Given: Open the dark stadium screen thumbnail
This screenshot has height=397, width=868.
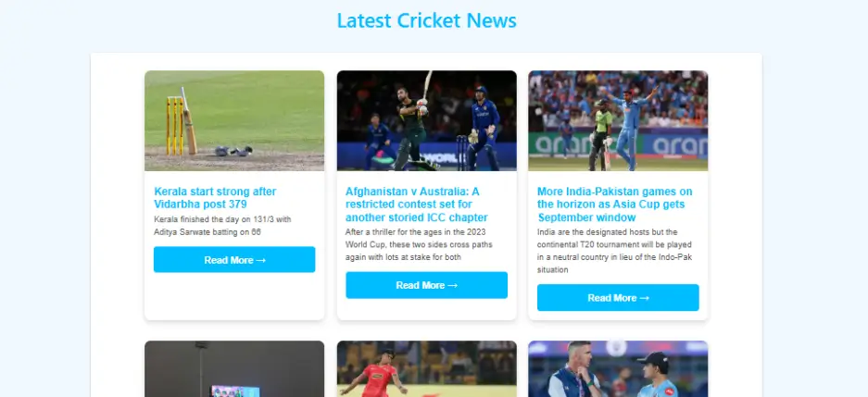Looking at the screenshot, I should [234, 369].
